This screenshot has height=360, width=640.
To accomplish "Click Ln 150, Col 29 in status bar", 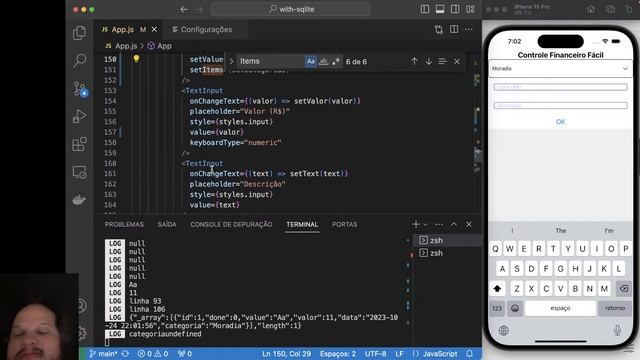I will (x=286, y=354).
